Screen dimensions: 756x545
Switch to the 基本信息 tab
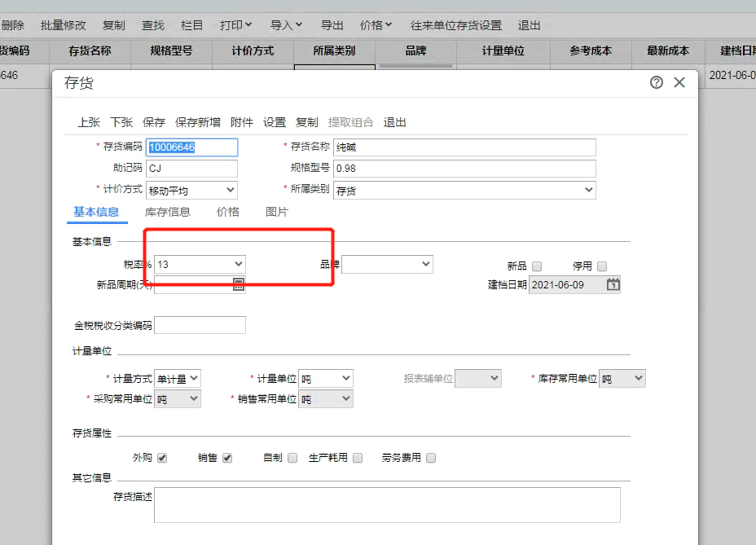(96, 212)
